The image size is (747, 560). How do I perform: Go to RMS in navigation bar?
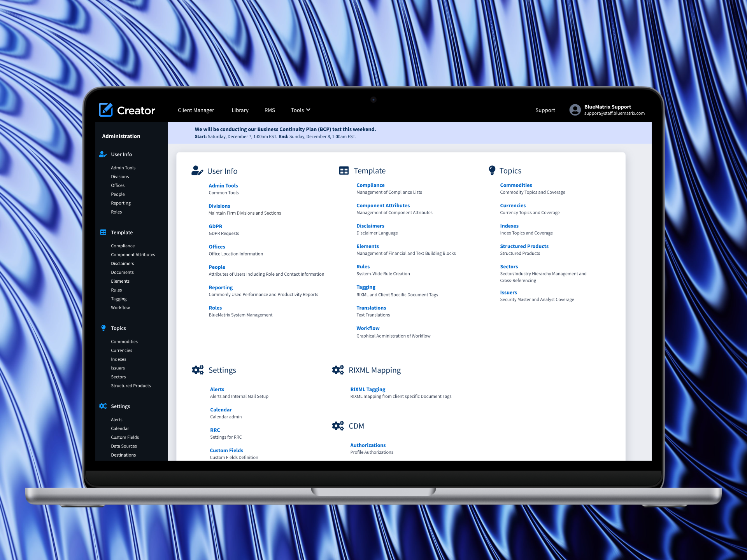(x=270, y=110)
